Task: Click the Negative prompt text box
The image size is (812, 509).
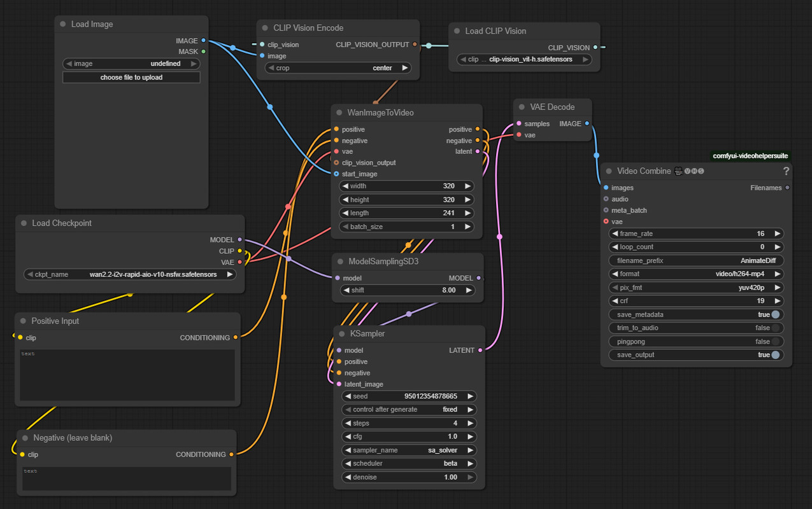Action: (127, 478)
